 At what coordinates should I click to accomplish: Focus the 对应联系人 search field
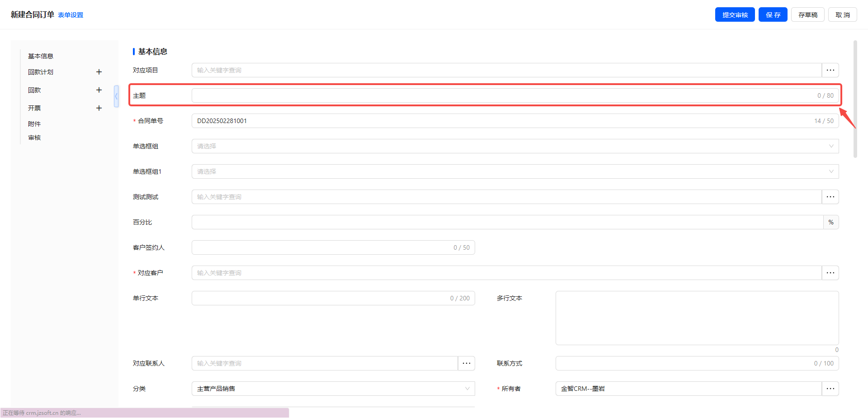[325, 363]
